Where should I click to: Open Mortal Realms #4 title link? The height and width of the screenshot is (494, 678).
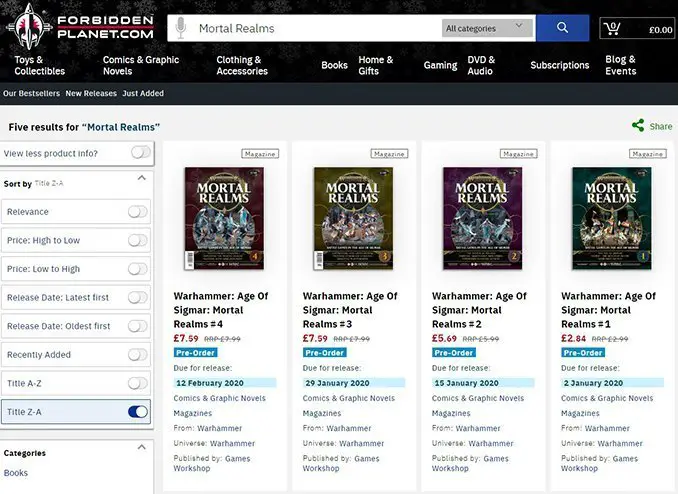[221, 310]
